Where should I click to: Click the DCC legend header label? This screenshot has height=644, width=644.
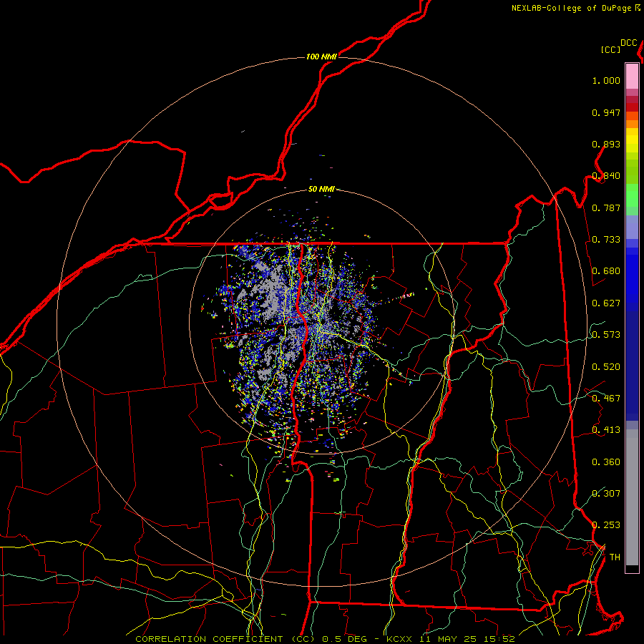coord(629,43)
